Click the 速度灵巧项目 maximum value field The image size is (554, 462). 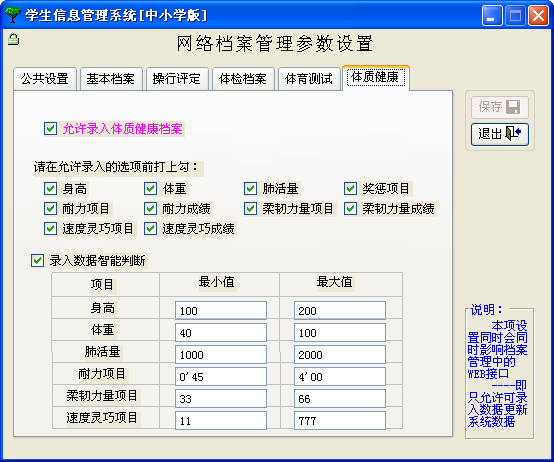pos(340,420)
